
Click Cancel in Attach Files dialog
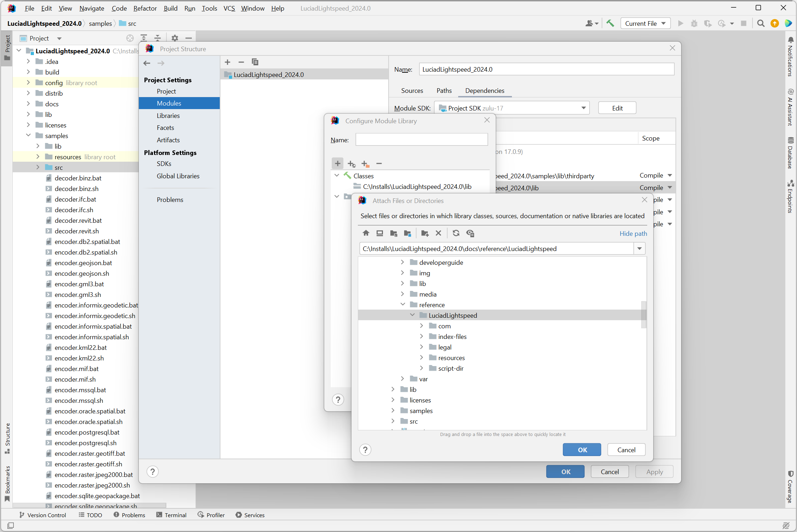(626, 450)
